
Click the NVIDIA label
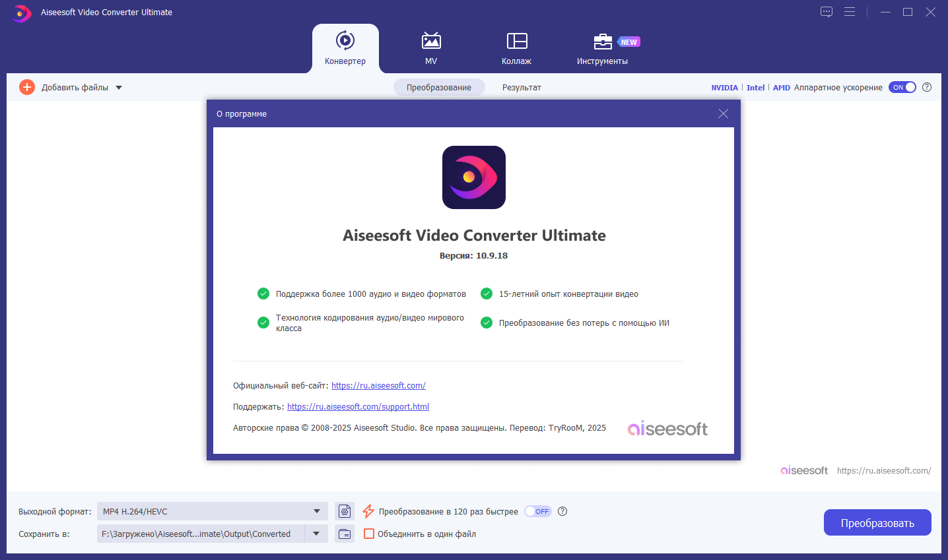(725, 88)
